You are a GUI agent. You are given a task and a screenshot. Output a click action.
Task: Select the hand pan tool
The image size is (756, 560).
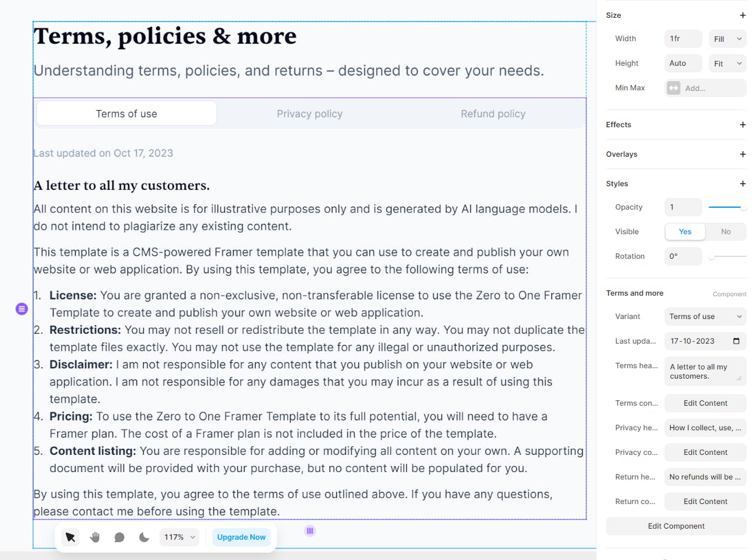coord(95,537)
